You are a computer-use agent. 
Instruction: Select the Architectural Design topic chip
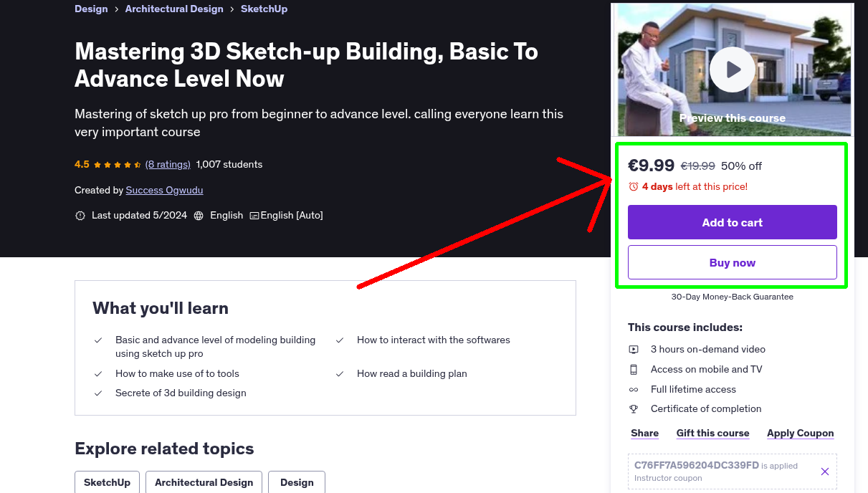point(204,482)
